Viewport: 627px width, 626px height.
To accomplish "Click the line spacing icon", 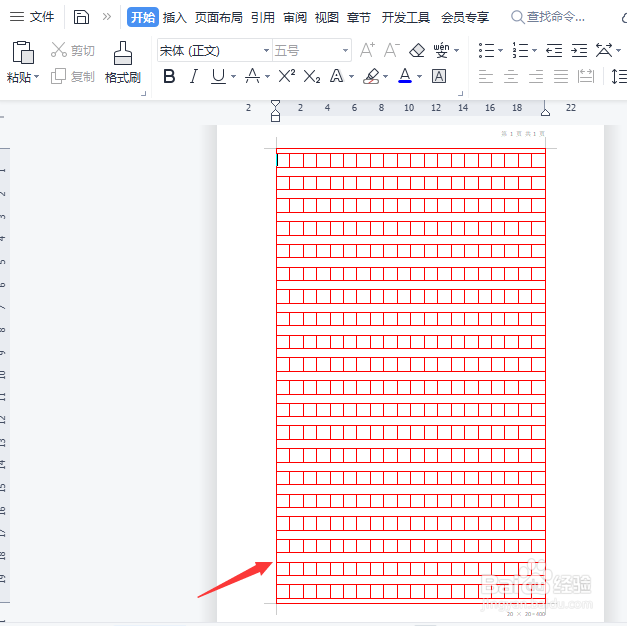I will click(x=618, y=76).
